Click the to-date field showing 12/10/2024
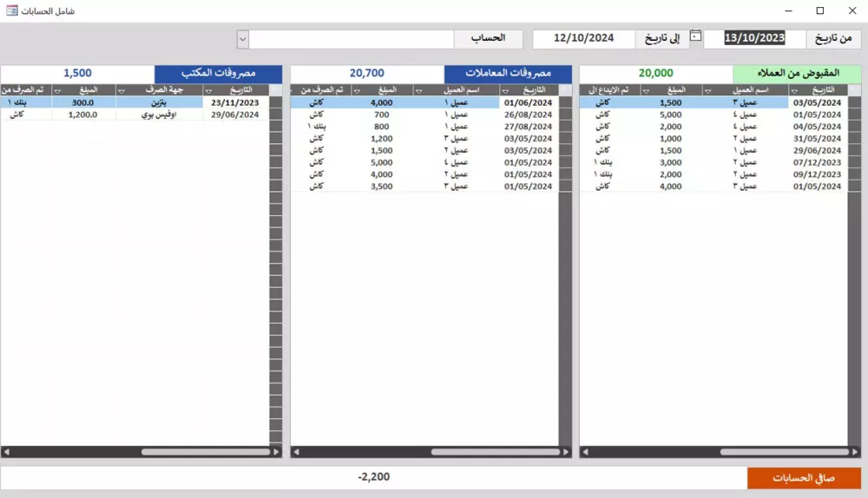868x498 pixels. pyautogui.click(x=583, y=38)
